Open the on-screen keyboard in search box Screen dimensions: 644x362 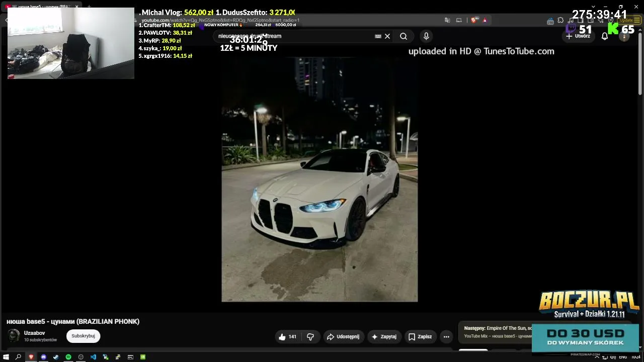(378, 36)
